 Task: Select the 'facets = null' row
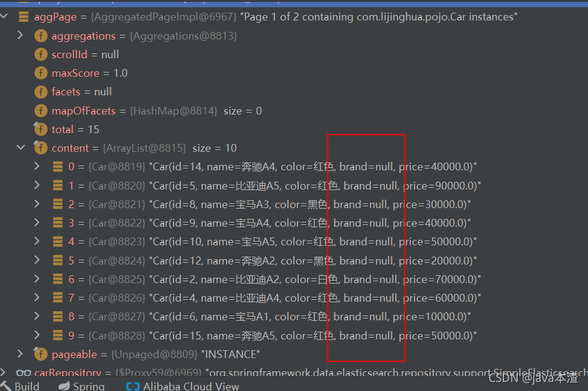tap(82, 92)
